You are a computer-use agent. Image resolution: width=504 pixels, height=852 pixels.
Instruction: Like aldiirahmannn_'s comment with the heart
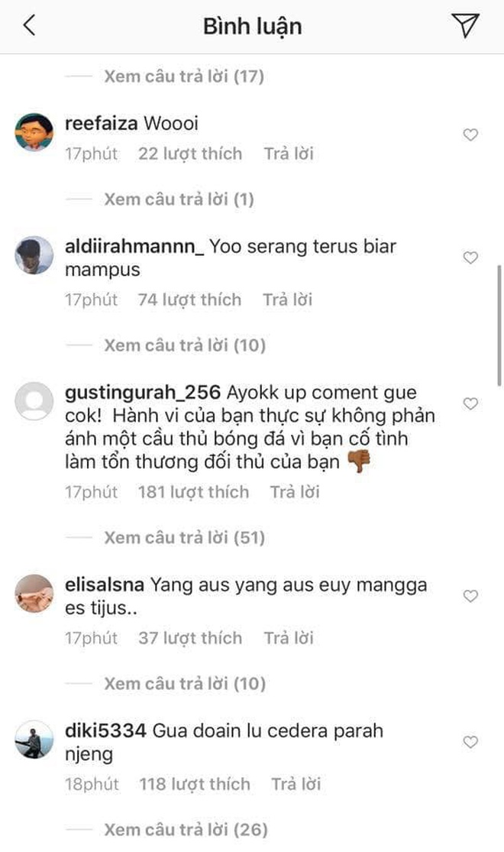[x=470, y=257]
